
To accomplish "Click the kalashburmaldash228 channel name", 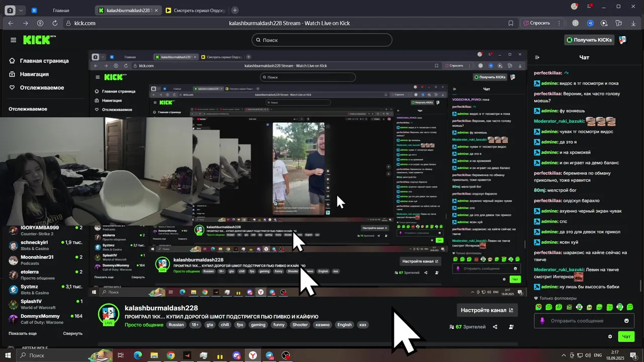I will point(161,308).
